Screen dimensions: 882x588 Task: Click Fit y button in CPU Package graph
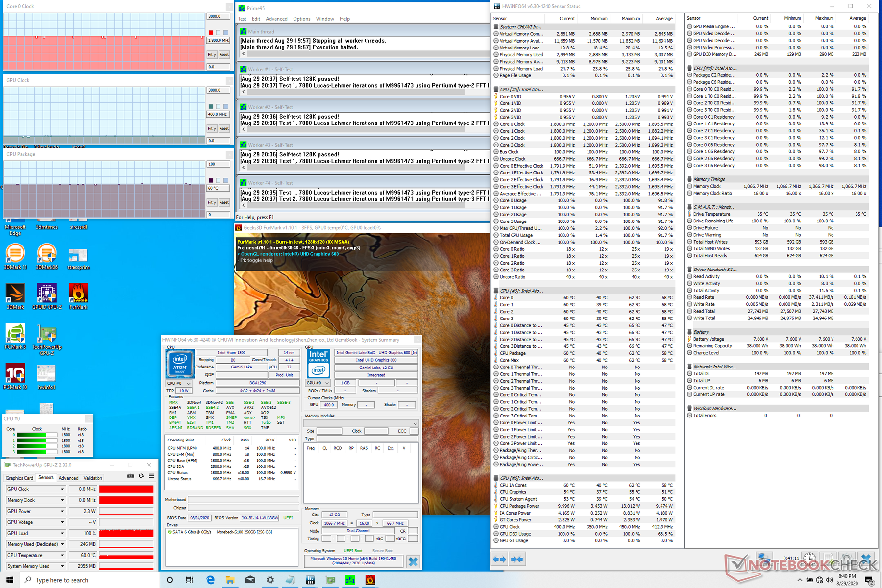(x=212, y=202)
